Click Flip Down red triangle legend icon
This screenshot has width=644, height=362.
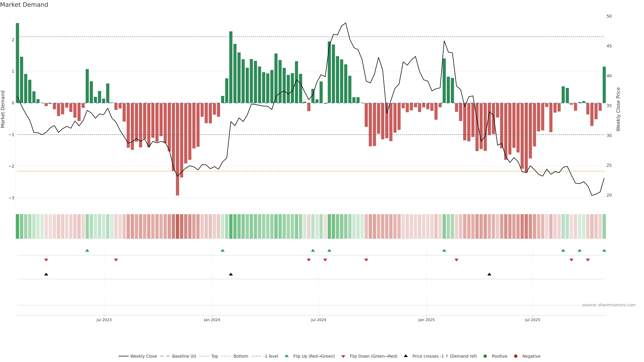point(343,356)
